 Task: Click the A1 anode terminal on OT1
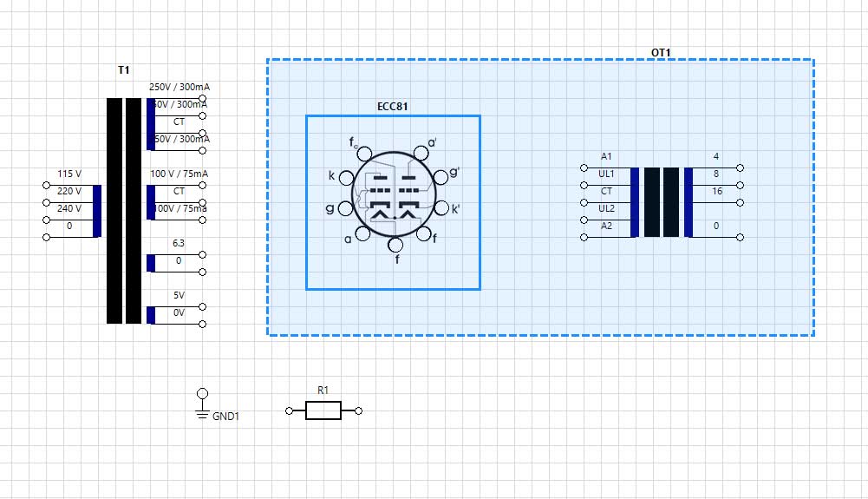pyautogui.click(x=583, y=167)
